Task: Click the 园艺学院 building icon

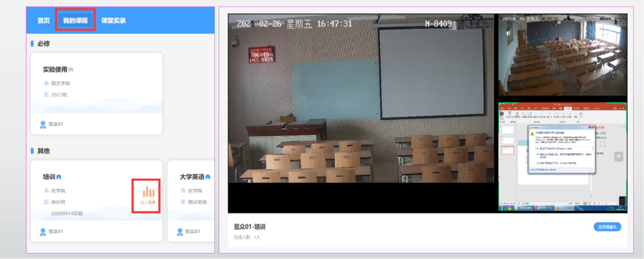Action: pyautogui.click(x=47, y=83)
